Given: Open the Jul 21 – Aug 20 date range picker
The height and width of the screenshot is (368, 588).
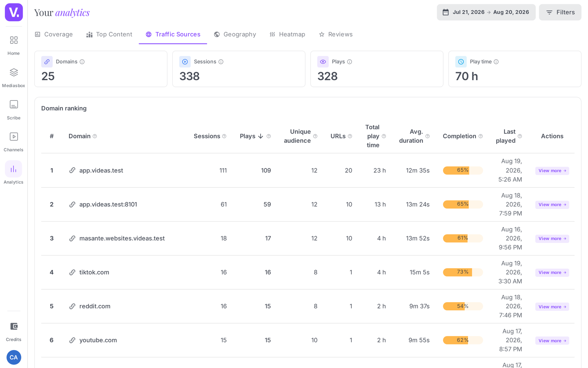Looking at the screenshot, I should 486,12.
